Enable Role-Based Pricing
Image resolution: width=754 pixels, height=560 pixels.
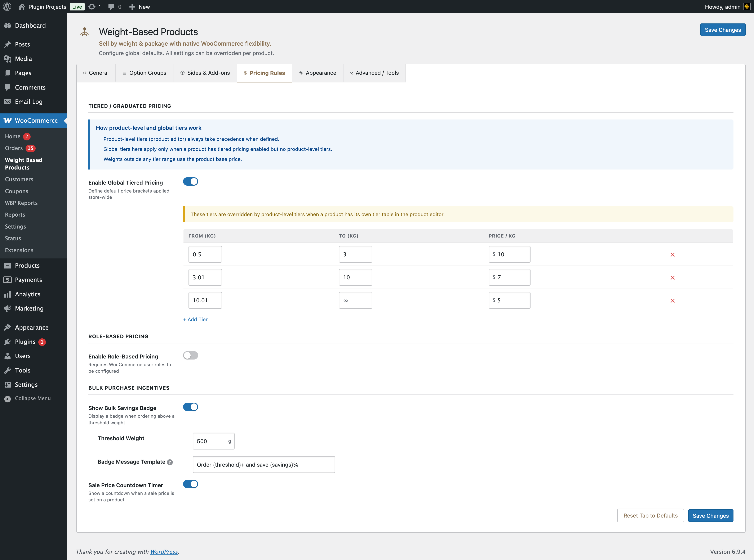(x=191, y=355)
